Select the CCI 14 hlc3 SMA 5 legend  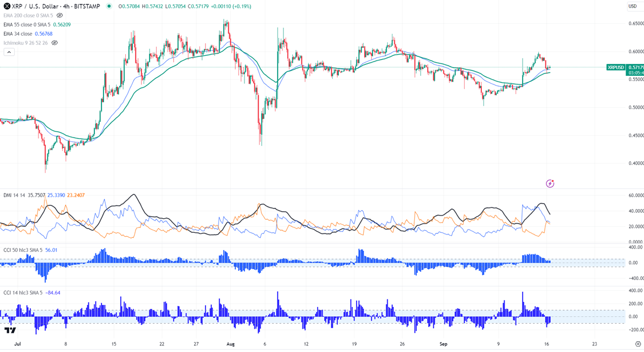(23, 292)
